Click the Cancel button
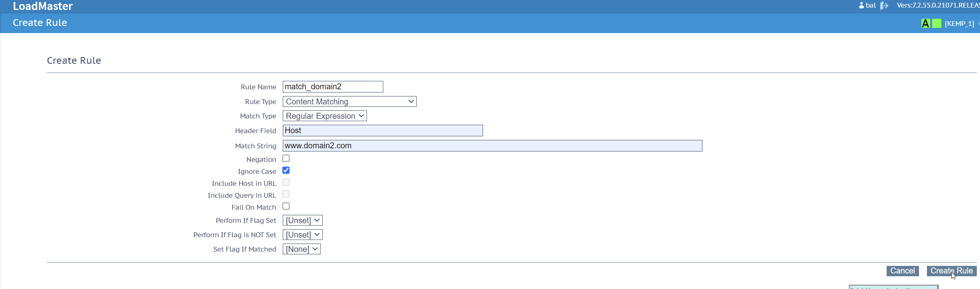 [903, 271]
